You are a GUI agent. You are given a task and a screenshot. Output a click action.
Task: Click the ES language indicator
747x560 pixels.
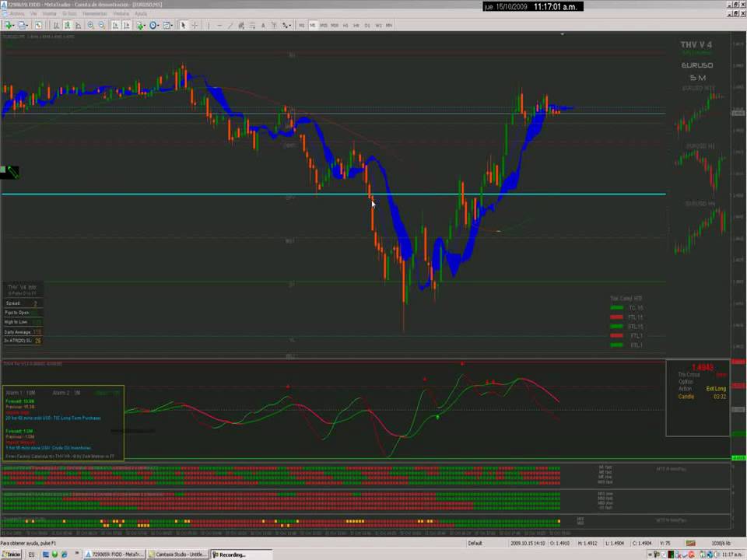point(31,555)
